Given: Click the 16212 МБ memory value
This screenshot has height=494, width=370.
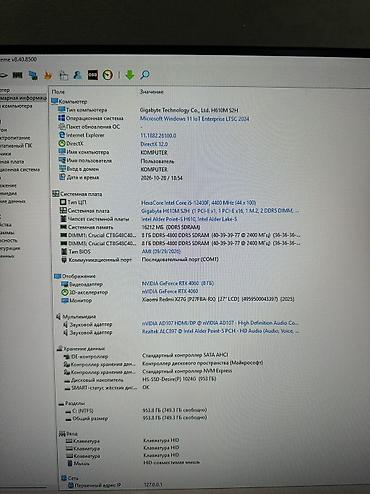Looking at the screenshot, I should (x=171, y=227).
